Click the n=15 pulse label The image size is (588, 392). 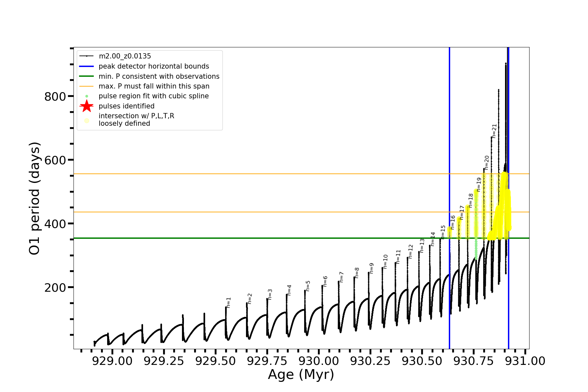tap(443, 232)
